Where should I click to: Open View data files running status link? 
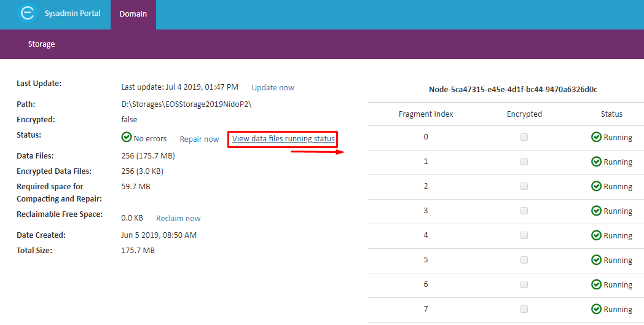tap(283, 139)
